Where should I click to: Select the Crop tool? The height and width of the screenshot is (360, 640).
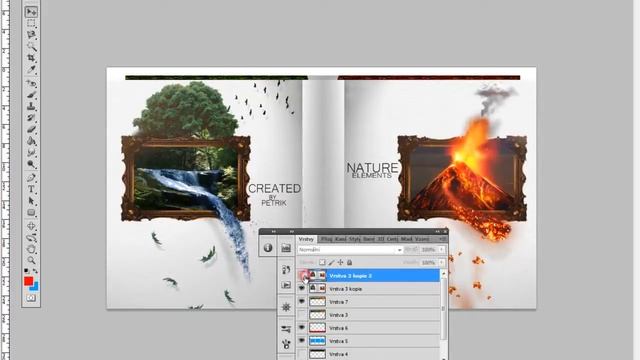(31, 58)
